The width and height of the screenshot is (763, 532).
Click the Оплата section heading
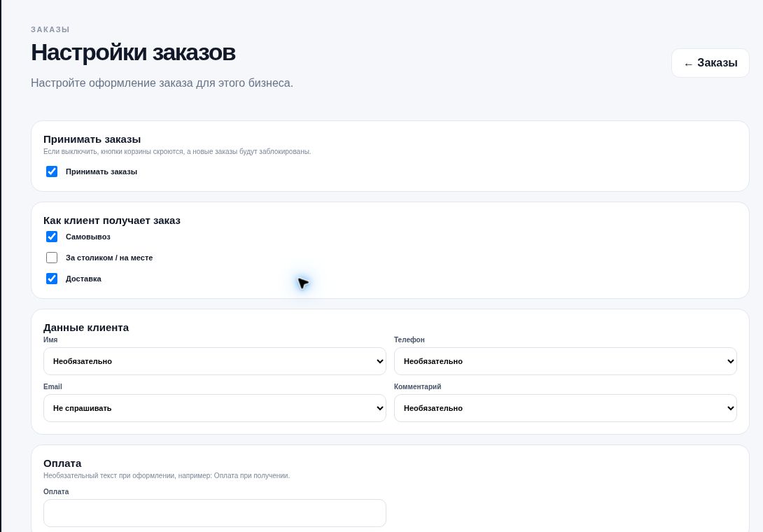[62, 463]
